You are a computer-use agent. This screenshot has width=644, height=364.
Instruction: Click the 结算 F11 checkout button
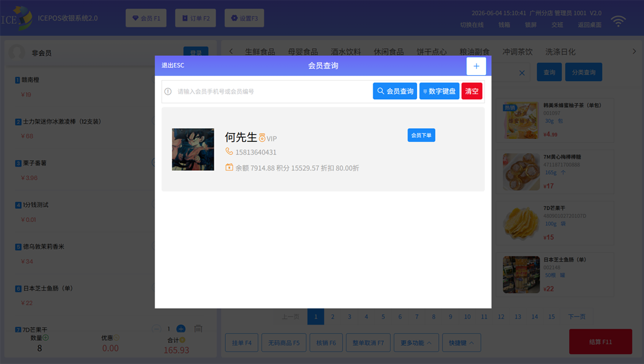point(601,341)
